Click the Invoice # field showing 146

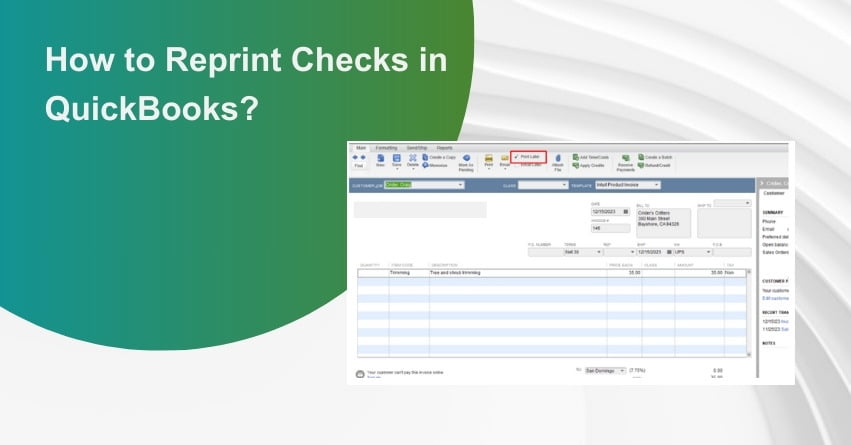click(611, 228)
